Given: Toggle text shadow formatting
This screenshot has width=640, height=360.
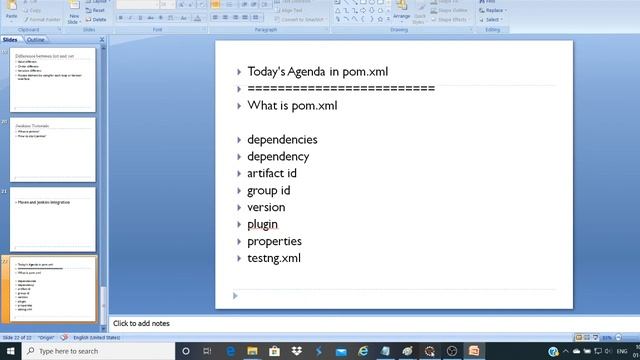Looking at the screenshot, I should pos(160,18).
